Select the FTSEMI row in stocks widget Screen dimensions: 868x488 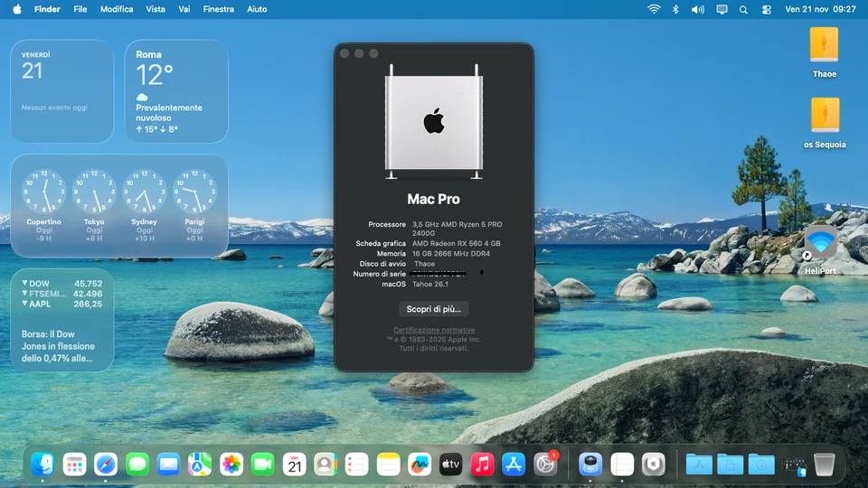coord(62,294)
